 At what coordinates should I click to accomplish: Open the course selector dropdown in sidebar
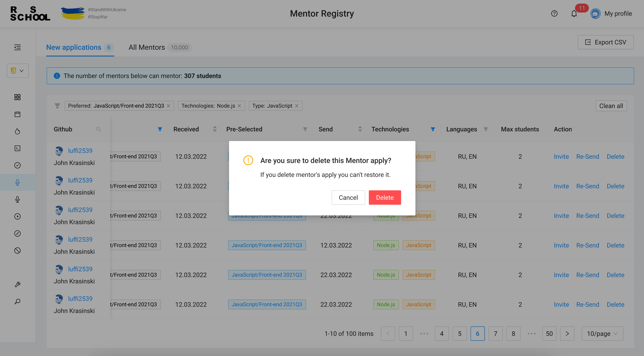point(17,71)
